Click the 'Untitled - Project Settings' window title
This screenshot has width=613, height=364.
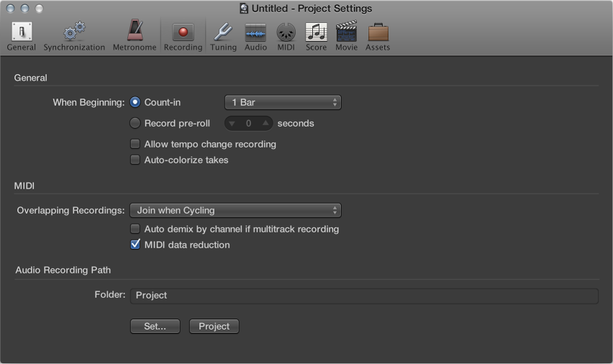point(312,8)
